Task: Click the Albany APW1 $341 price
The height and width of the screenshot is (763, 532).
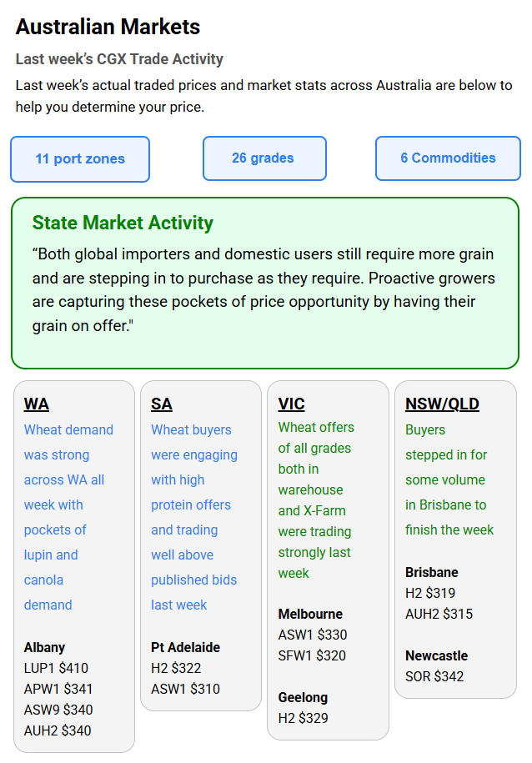Action: pos(58,689)
